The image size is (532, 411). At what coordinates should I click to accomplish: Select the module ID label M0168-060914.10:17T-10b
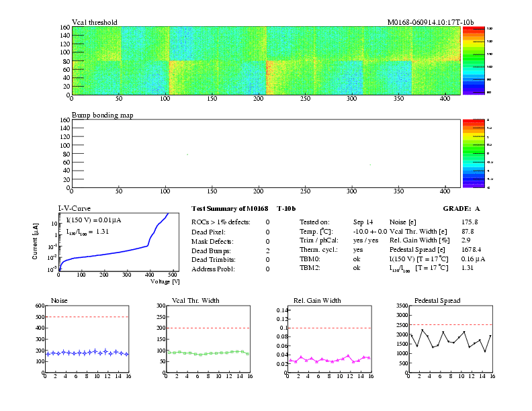click(x=430, y=22)
